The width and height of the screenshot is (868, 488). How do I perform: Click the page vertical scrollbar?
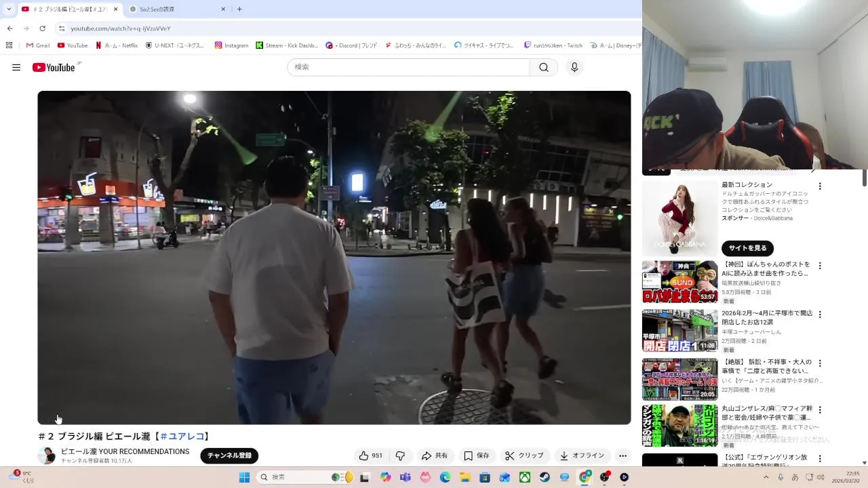(865, 178)
